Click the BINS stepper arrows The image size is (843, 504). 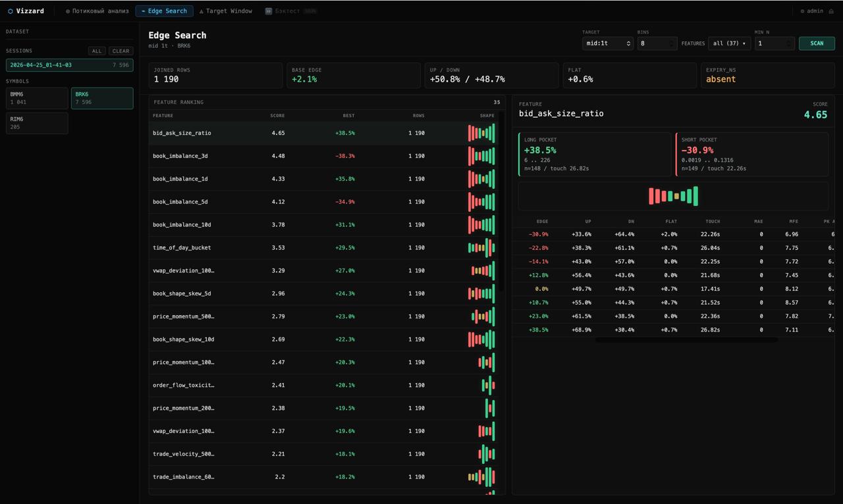pos(672,43)
